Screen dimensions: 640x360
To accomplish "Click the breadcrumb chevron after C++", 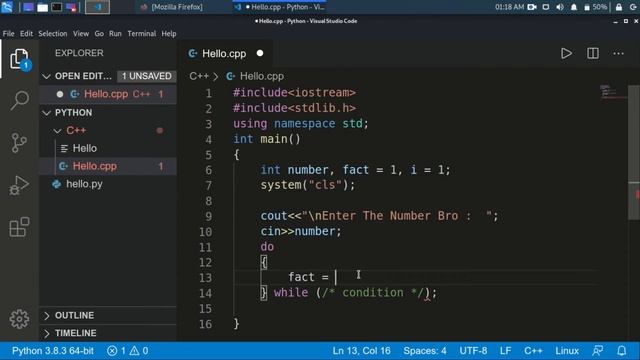I will click(x=216, y=76).
